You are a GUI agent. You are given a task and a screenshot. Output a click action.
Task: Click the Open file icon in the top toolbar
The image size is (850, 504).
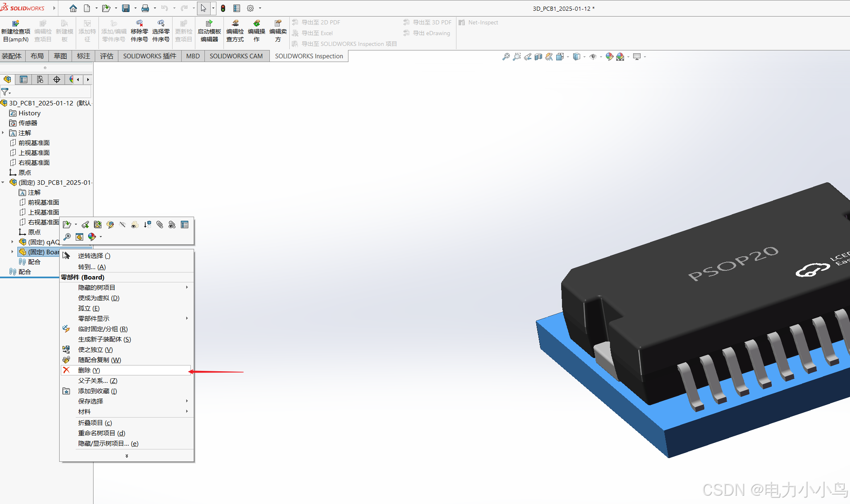click(x=106, y=8)
